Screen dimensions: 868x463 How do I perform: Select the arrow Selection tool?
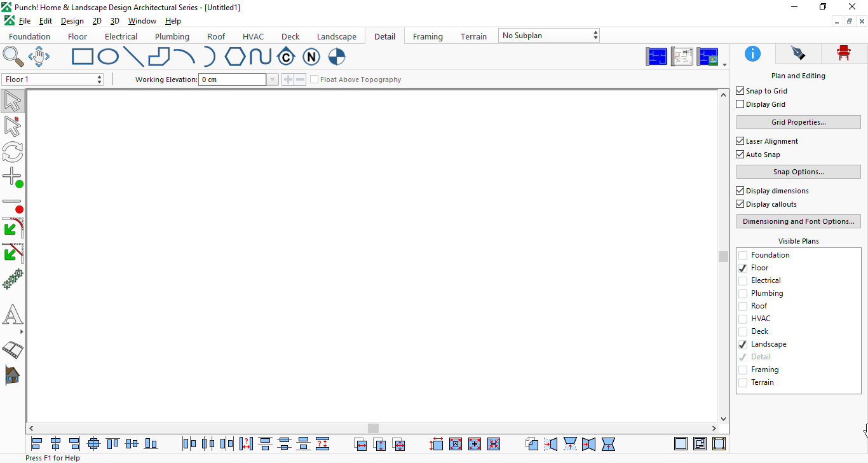point(13,101)
